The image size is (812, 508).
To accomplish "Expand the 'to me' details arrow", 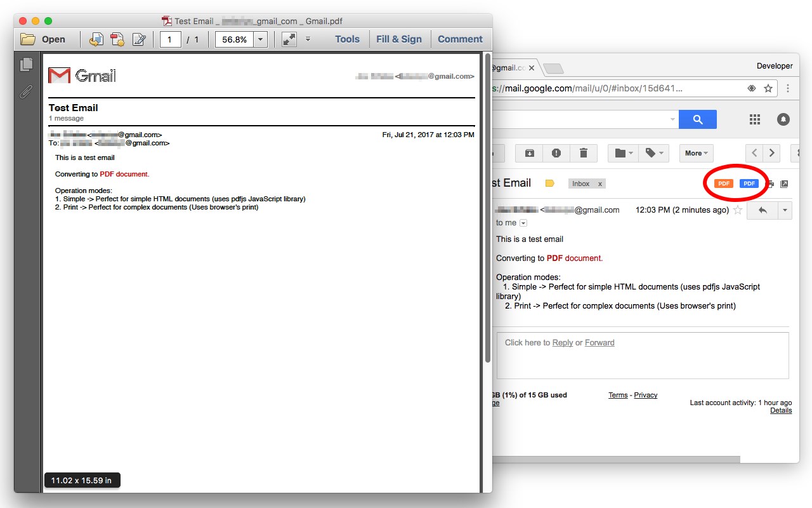I will pyautogui.click(x=523, y=223).
